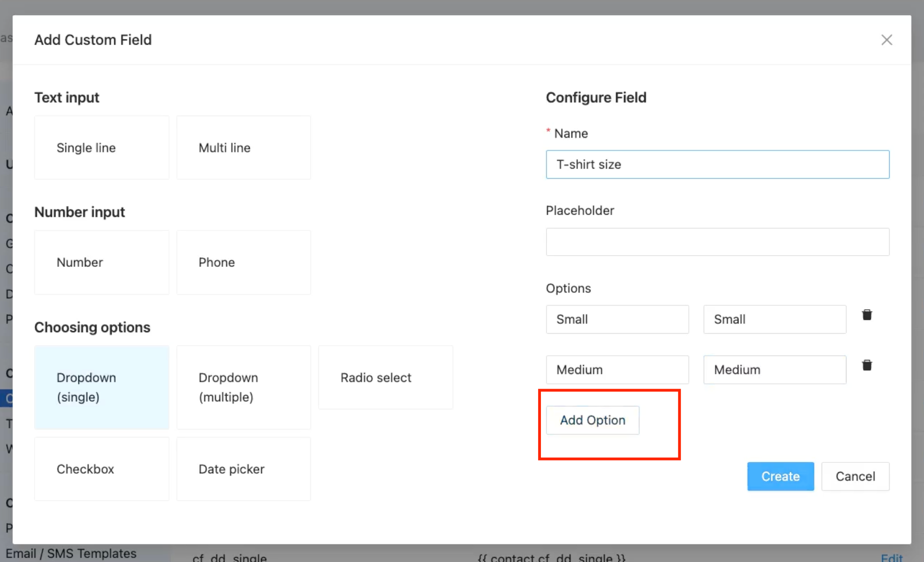Choose the Date picker field type

click(x=243, y=469)
